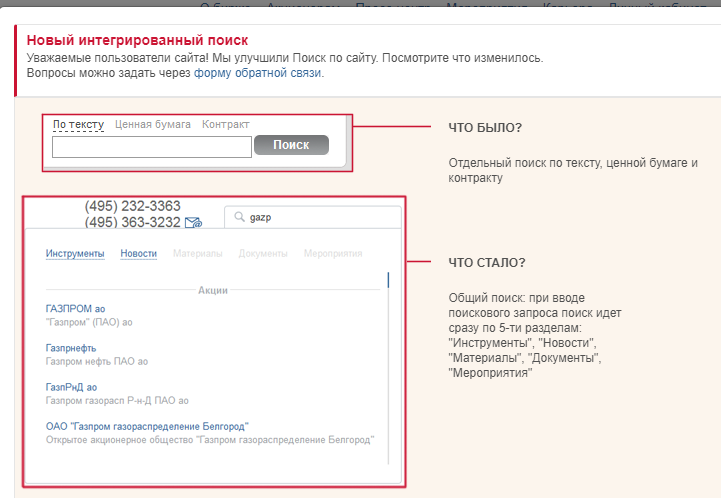721x498 pixels.
Task: Click the old search text field
Action: click(x=152, y=147)
